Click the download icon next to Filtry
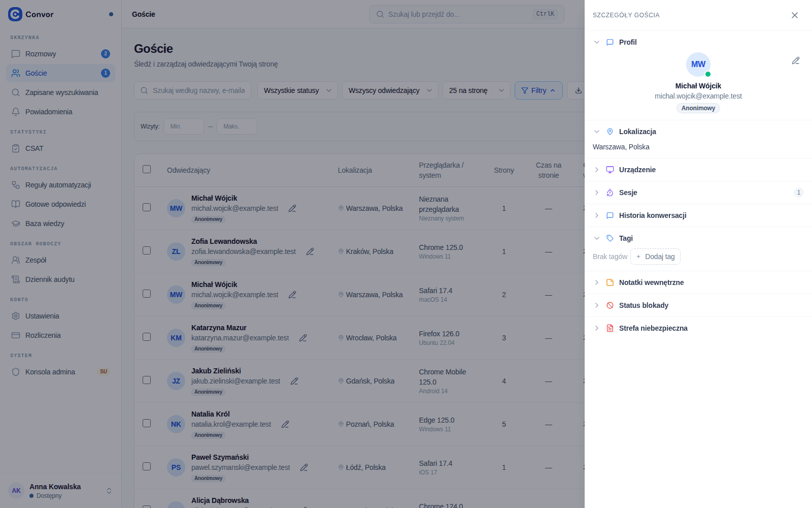Screen dimensions: 812x508 578,90
